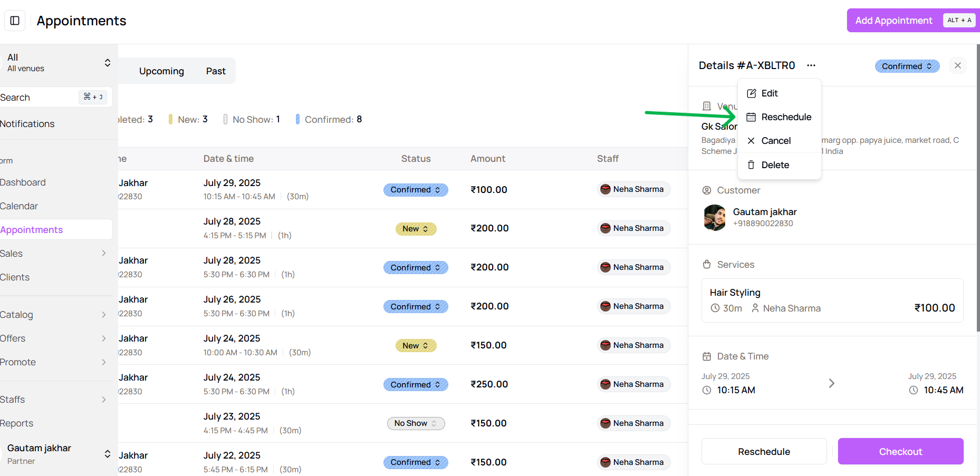Open Confirmed status dropdown for July 26 appointment
The image size is (980, 476).
[416, 307]
